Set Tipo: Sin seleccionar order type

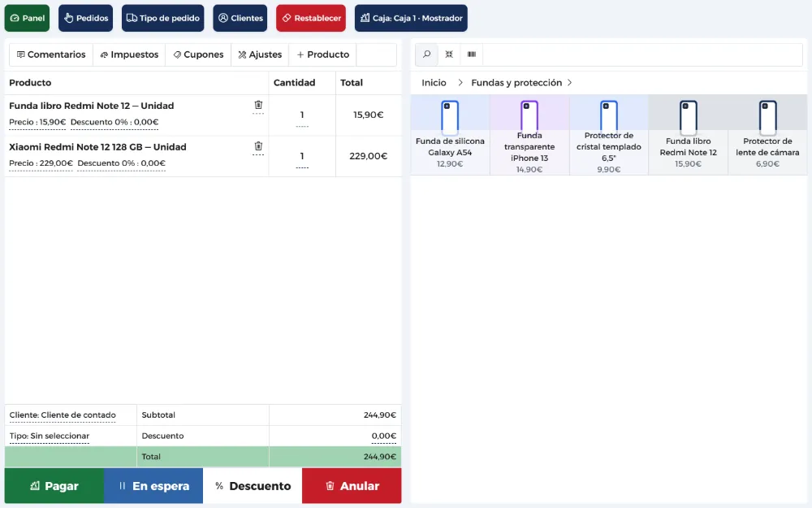coord(50,436)
